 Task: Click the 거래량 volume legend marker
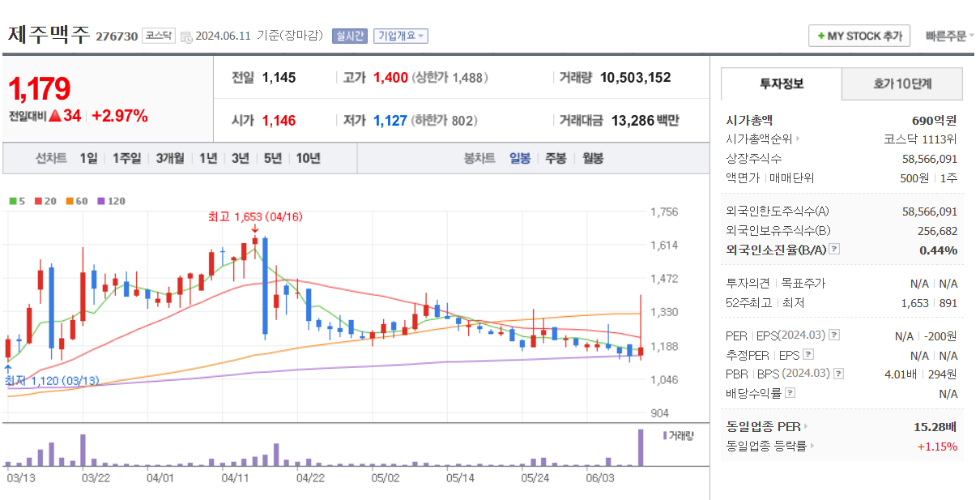coord(679,435)
